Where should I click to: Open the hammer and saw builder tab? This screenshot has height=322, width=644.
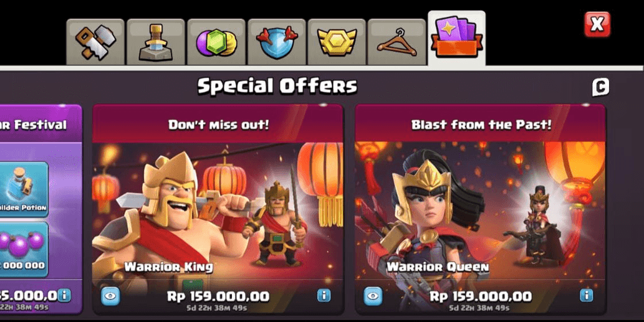(95, 42)
